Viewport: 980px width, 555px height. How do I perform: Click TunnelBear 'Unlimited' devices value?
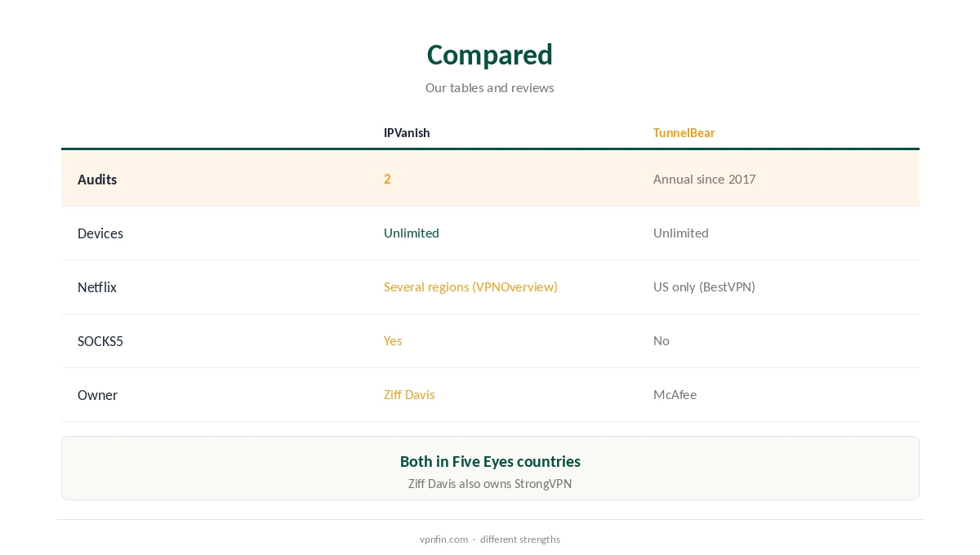click(x=681, y=233)
